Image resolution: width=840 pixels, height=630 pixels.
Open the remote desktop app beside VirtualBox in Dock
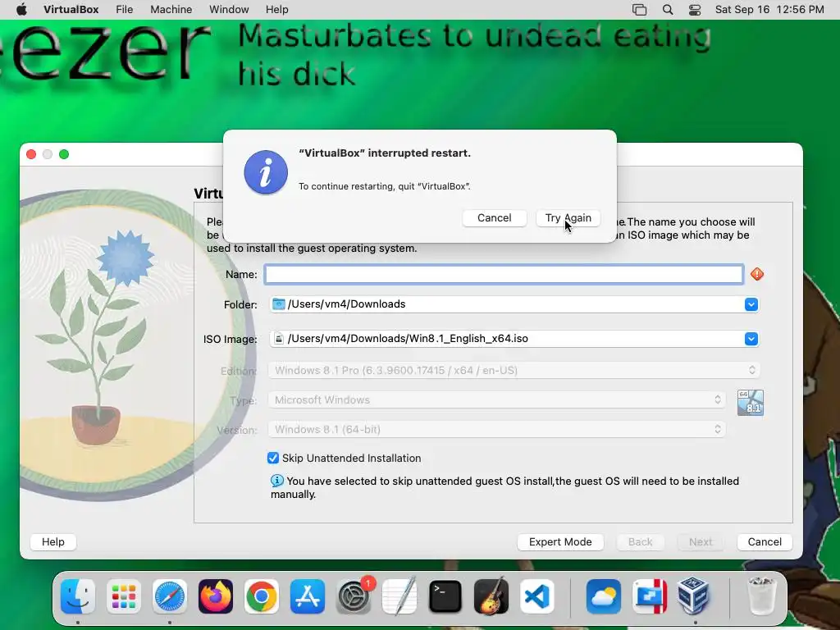pos(650,596)
